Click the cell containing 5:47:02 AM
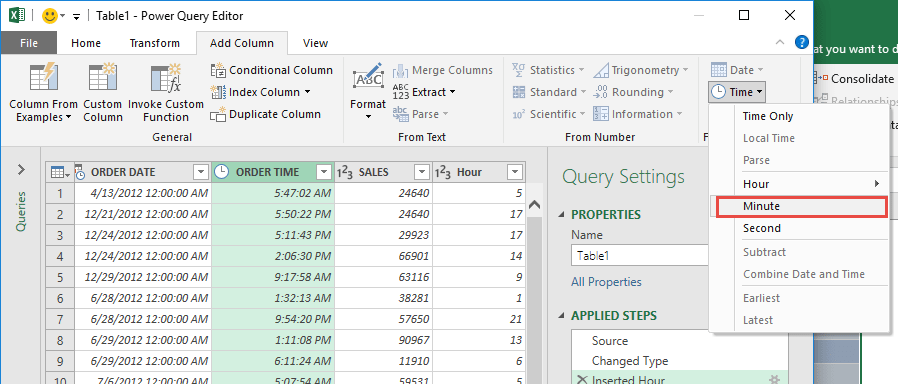Viewport: 898px width, 384px height. click(273, 193)
